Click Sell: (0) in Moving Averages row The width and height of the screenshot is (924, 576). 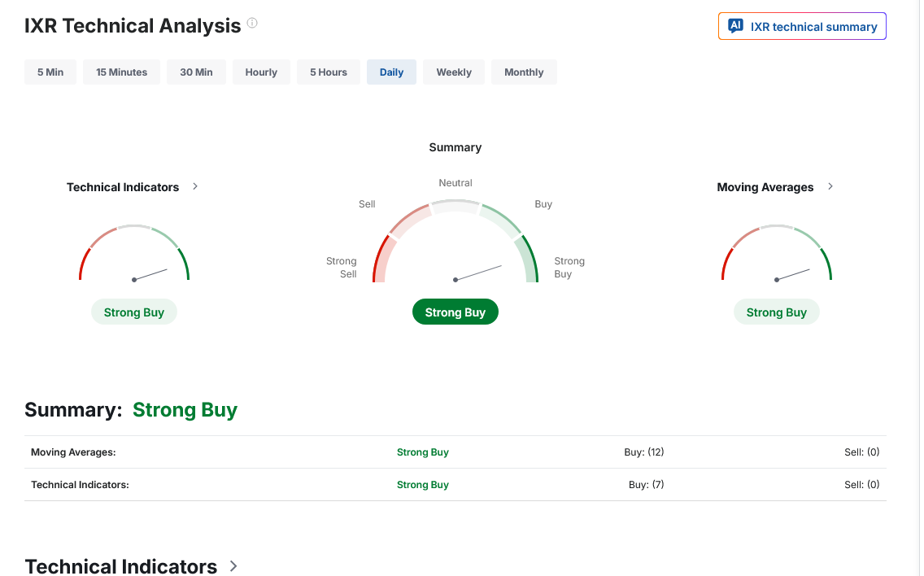861,452
